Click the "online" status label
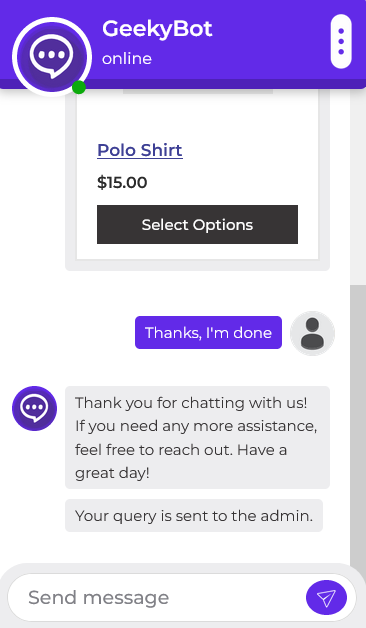 coord(127,59)
